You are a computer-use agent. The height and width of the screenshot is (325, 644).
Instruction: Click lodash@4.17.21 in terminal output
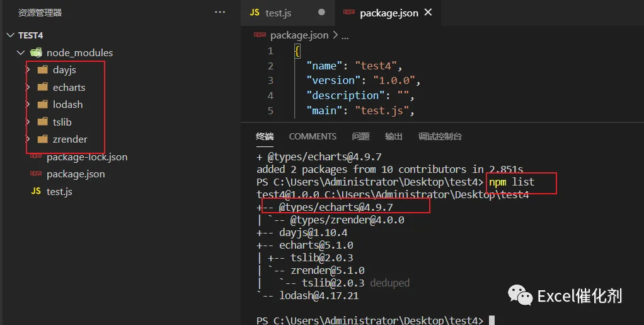click(x=319, y=296)
